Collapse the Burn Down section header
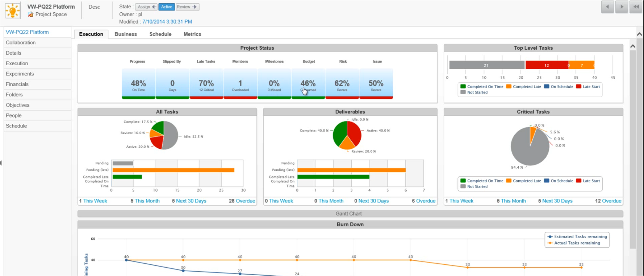Screen dimensions: 644x276 (x=350, y=224)
